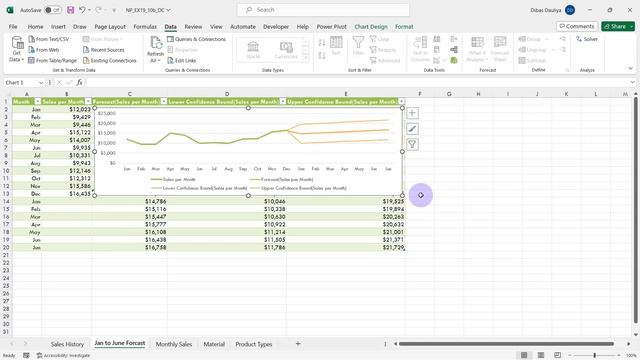This screenshot has height=360, width=640.
Task: Collapse the ribbon with the chevron
Action: [x=630, y=69]
